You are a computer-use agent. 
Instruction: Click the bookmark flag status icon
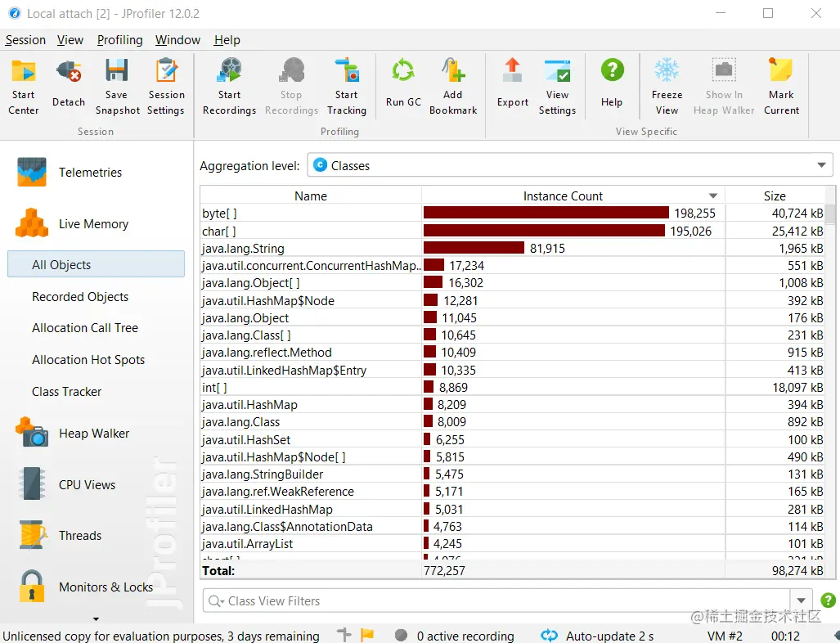[x=367, y=635]
